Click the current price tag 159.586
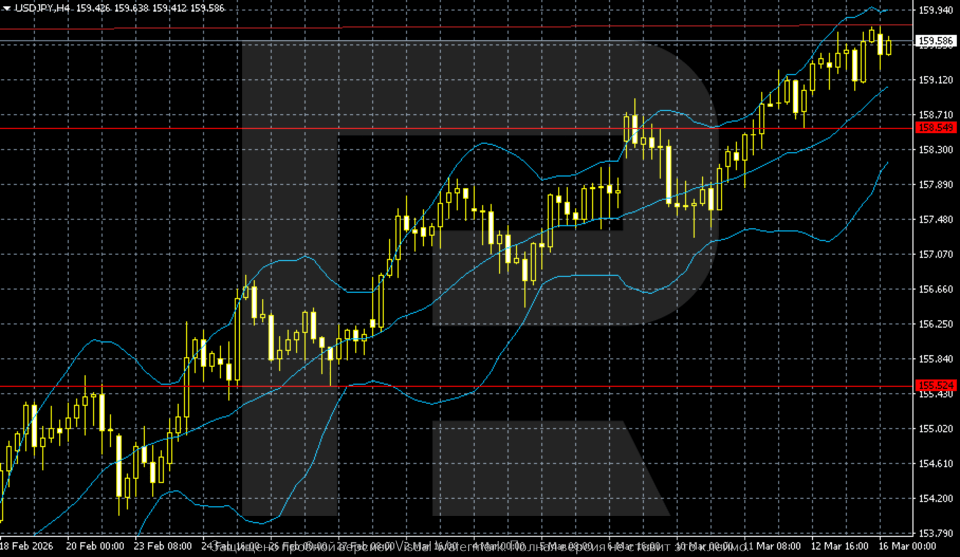 point(934,42)
